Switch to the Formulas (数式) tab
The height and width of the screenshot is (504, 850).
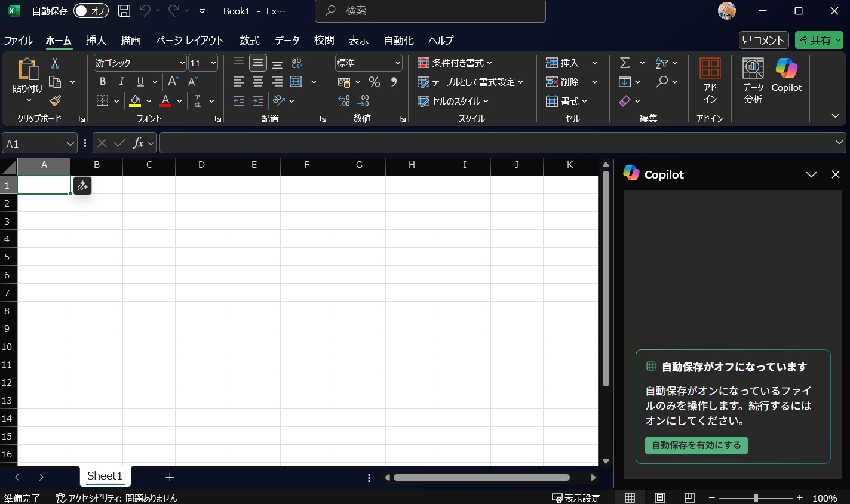(250, 40)
